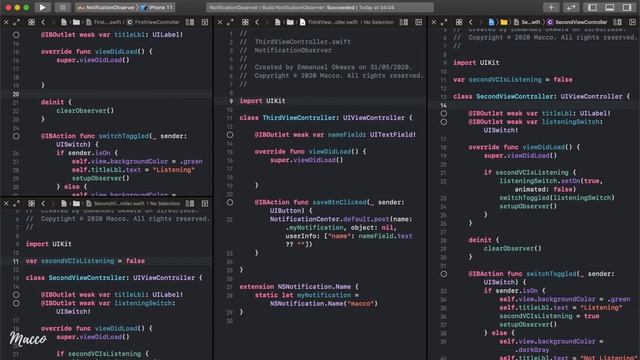Click outlet connection circle beside nameField
Viewport: 640px width, 360px height.
click(230, 135)
